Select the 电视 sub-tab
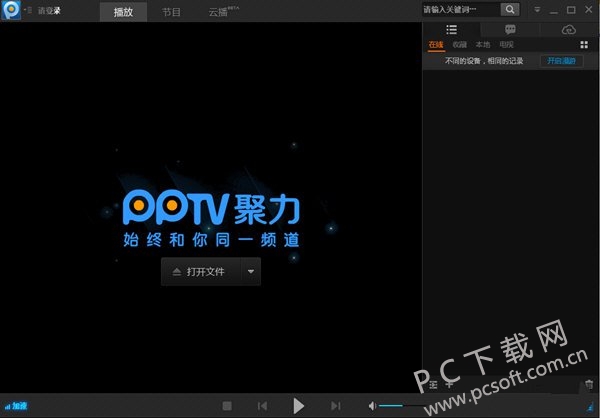600x418 pixels. tap(506, 45)
